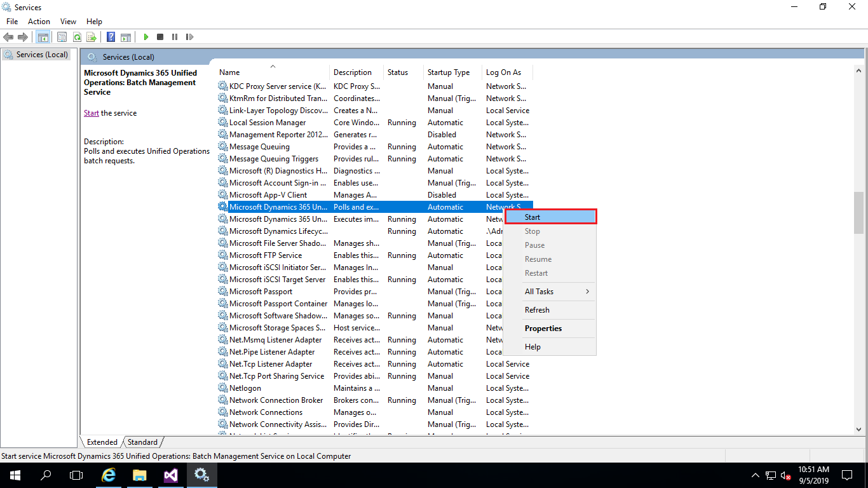The height and width of the screenshot is (488, 868).
Task: Click gear icon of Net.Pipe Listener Adapter row
Action: (x=222, y=352)
